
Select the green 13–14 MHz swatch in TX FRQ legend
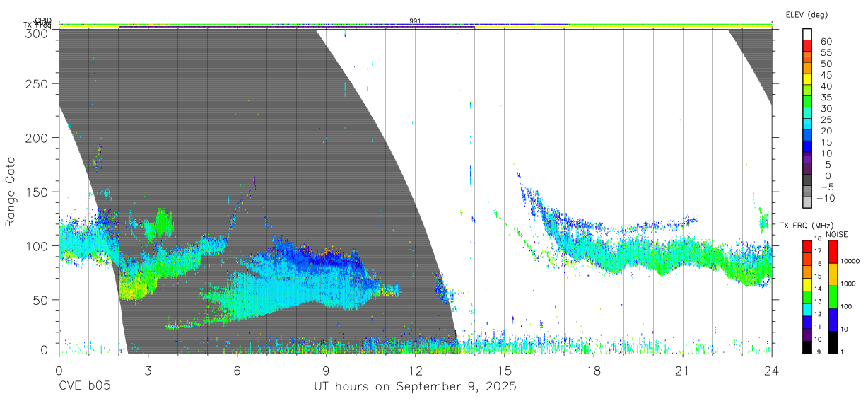click(807, 296)
